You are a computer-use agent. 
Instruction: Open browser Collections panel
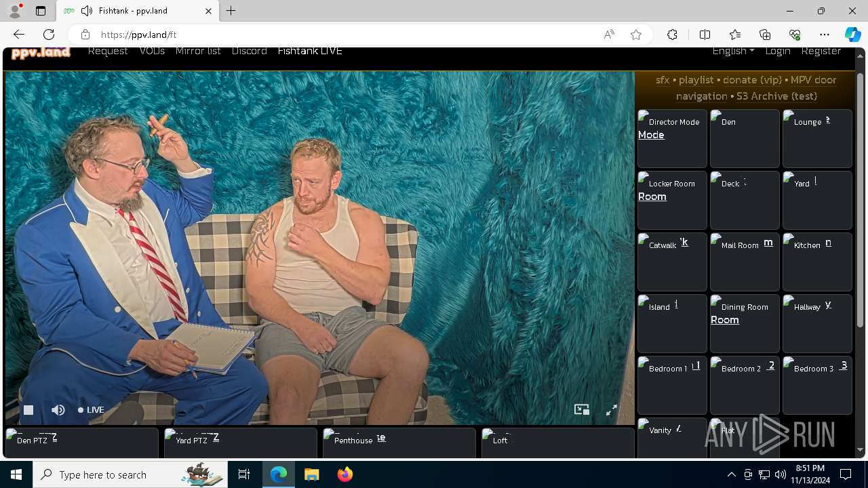[x=765, y=35]
